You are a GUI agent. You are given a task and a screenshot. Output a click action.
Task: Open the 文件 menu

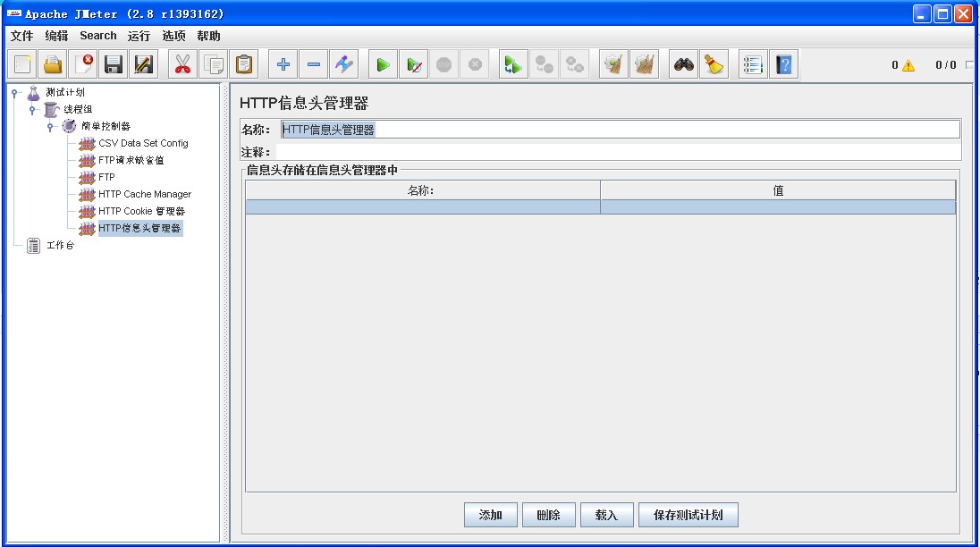click(21, 36)
